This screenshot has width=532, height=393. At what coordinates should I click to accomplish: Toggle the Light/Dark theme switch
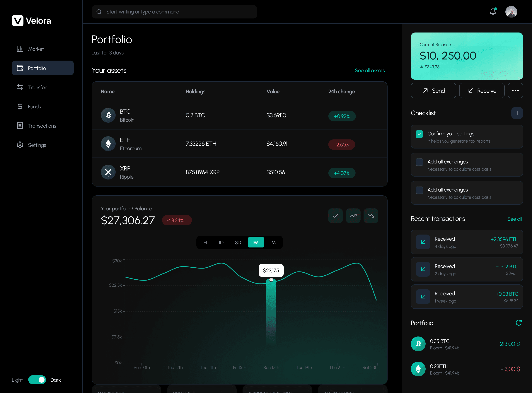37,380
